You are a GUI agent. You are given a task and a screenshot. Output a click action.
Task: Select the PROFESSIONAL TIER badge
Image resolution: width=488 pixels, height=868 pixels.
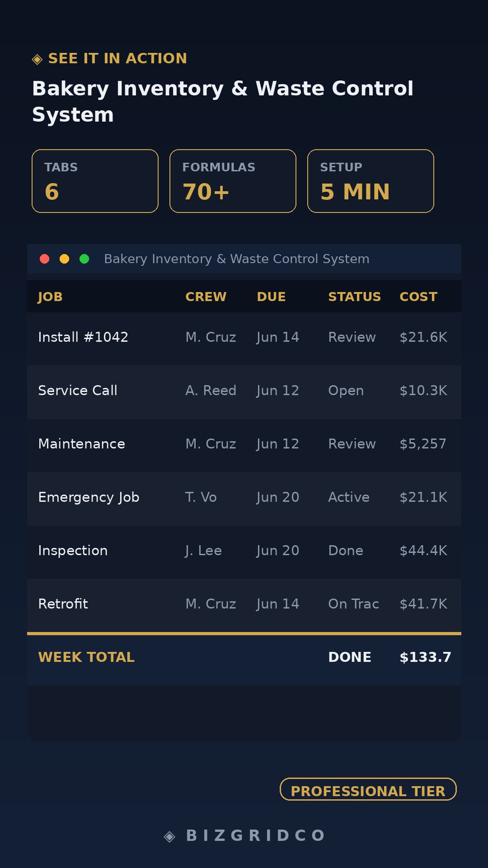(x=368, y=789)
